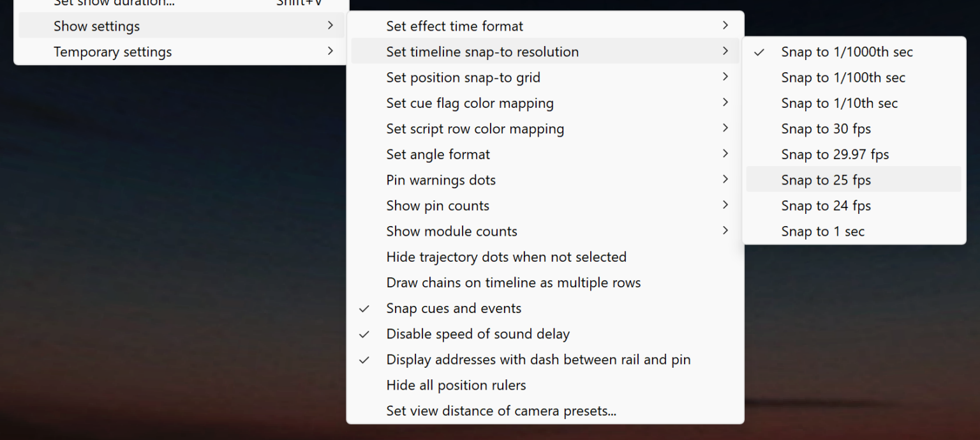Choose Snap to 25 fps resolution
Image resolution: width=980 pixels, height=440 pixels.
pos(826,180)
